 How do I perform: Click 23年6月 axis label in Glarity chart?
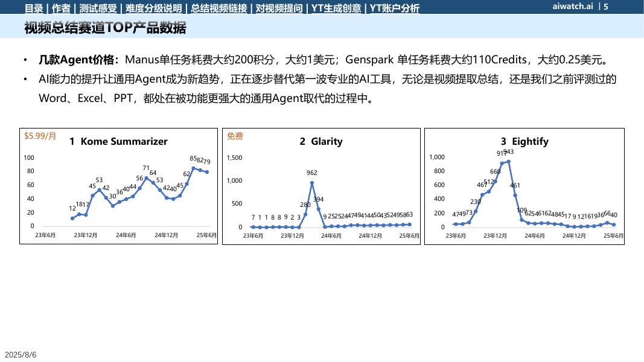pos(253,235)
